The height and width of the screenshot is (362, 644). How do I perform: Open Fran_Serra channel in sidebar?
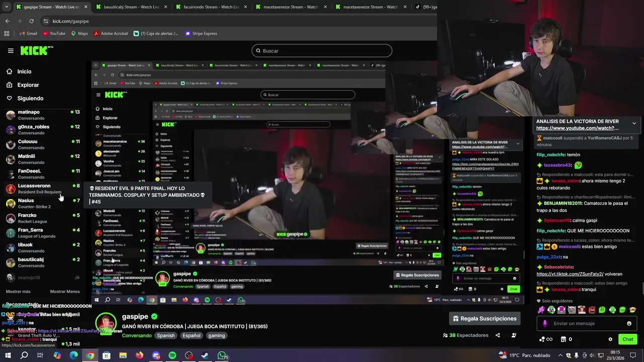click(42, 233)
